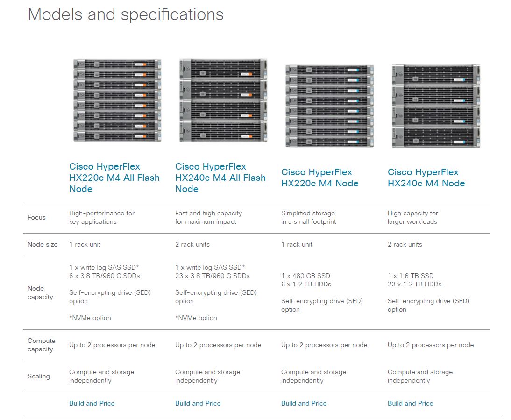This screenshot has height=420, width=511.
Task: Select the Compute capacity row label
Action: coord(41,345)
